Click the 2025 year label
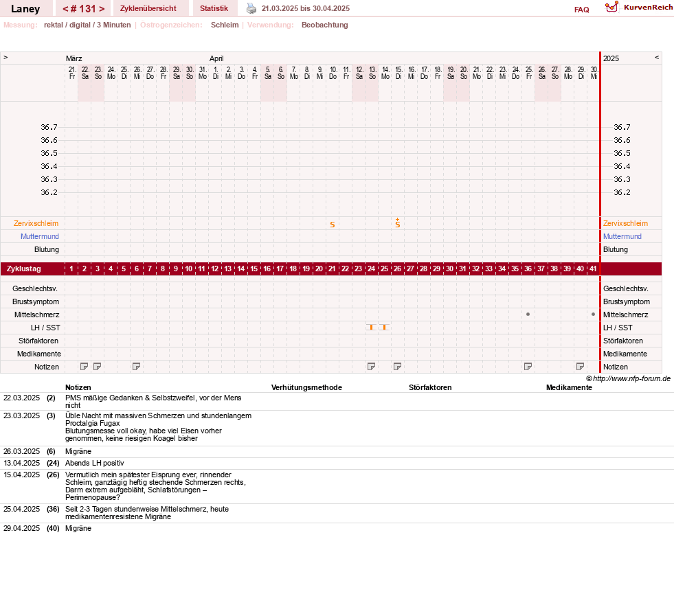 click(611, 58)
